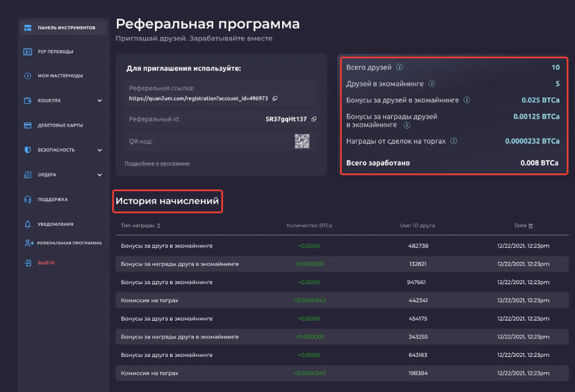Click the P2P transfers card icon

coord(27,52)
